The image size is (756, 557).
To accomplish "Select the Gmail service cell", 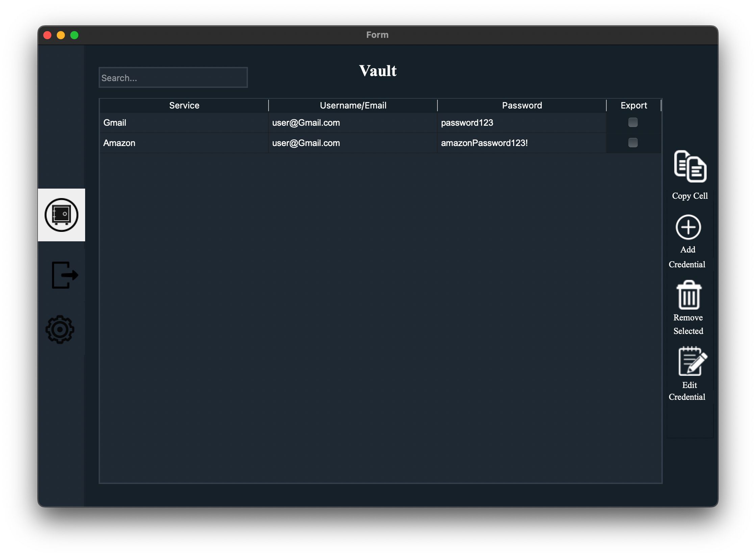I will (x=184, y=123).
